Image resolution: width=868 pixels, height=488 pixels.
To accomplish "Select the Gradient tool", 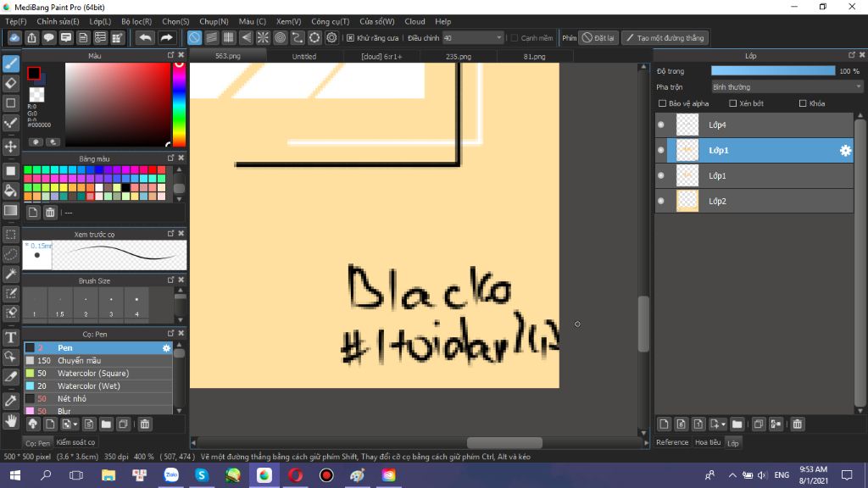I will pos(11,211).
